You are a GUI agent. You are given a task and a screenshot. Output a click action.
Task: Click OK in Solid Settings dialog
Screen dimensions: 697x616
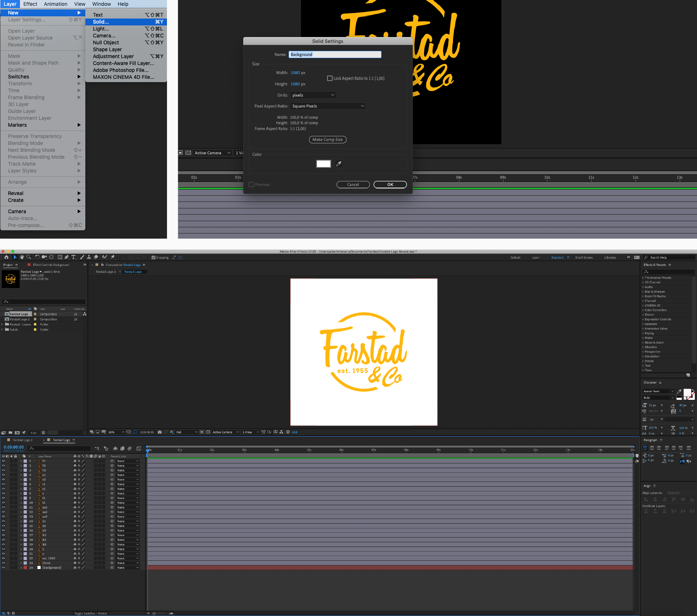point(390,185)
